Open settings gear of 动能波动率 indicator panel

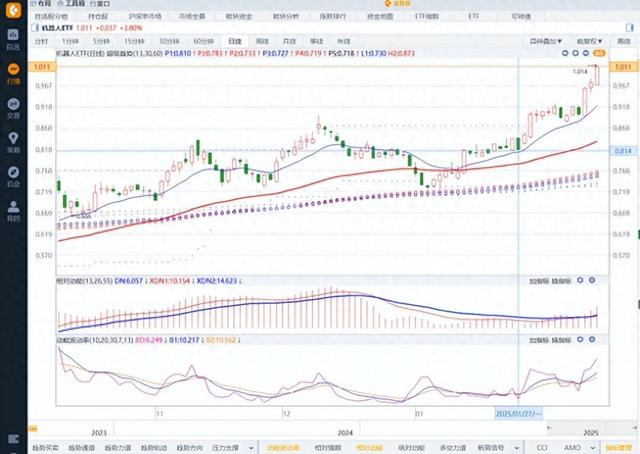pyautogui.click(x=580, y=339)
